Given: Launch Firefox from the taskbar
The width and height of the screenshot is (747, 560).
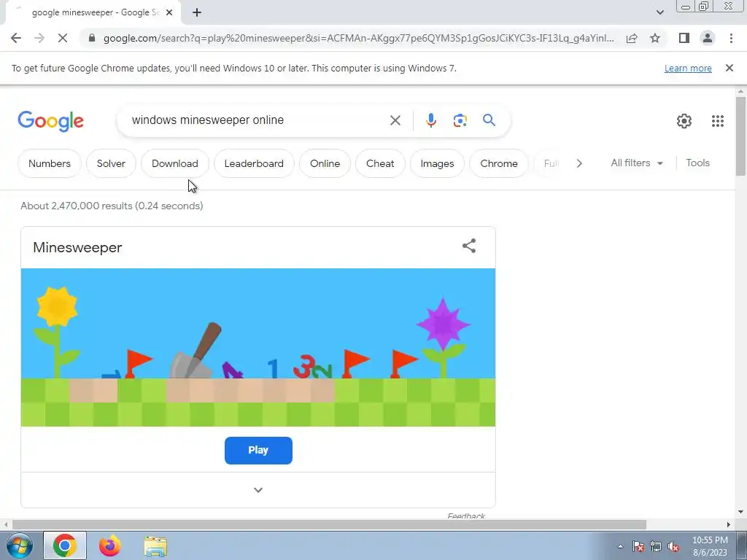Looking at the screenshot, I should [110, 545].
